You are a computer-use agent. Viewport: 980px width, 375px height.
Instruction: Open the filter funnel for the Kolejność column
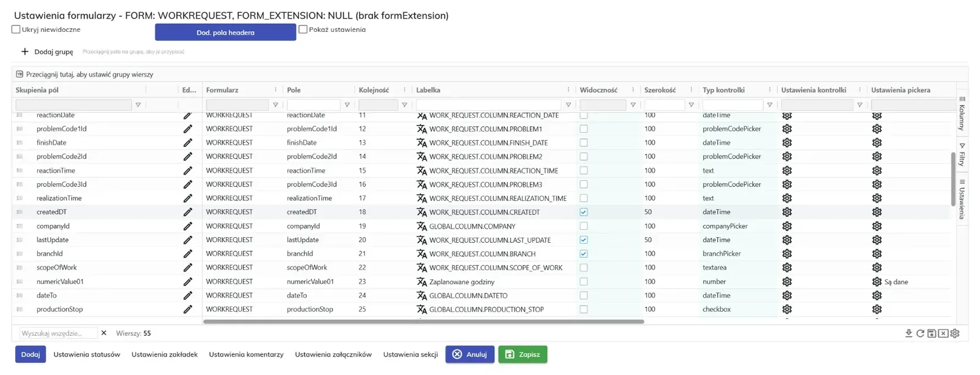pos(404,105)
